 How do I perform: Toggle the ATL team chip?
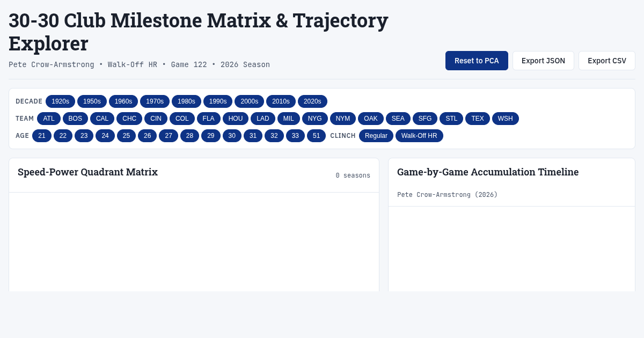point(49,119)
